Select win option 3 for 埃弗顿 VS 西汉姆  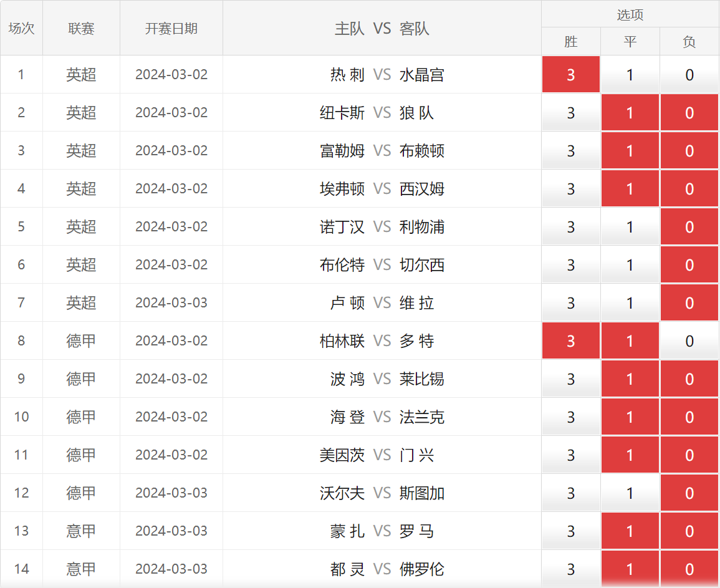[571, 189]
